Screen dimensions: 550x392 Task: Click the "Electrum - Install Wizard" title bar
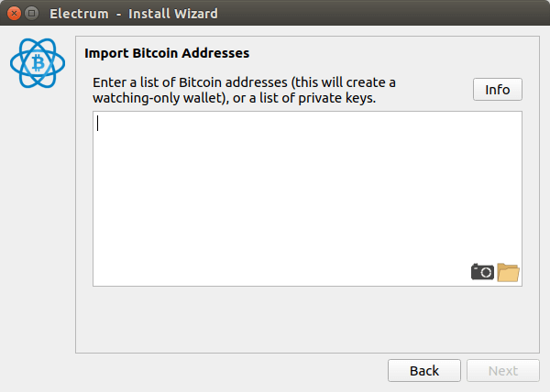[275, 14]
